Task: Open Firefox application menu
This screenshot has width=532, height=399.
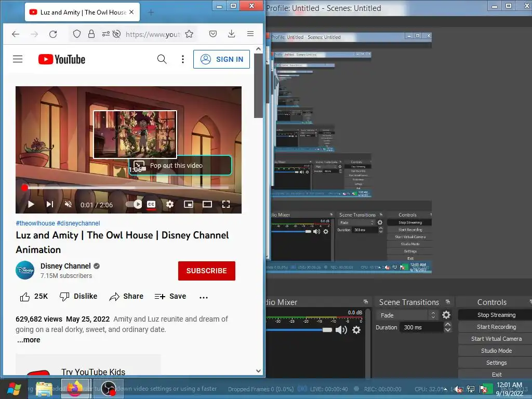Action: pyautogui.click(x=250, y=34)
